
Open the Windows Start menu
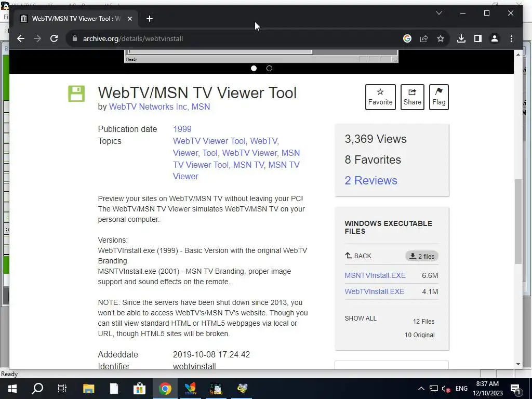click(x=12, y=389)
